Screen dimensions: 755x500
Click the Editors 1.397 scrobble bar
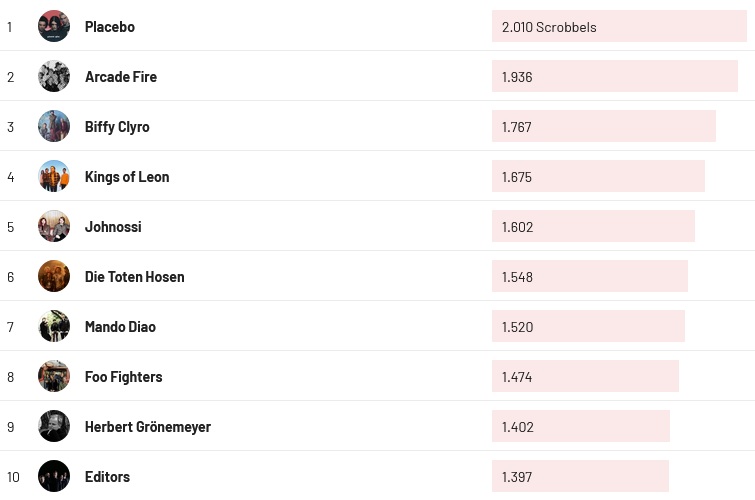point(580,477)
